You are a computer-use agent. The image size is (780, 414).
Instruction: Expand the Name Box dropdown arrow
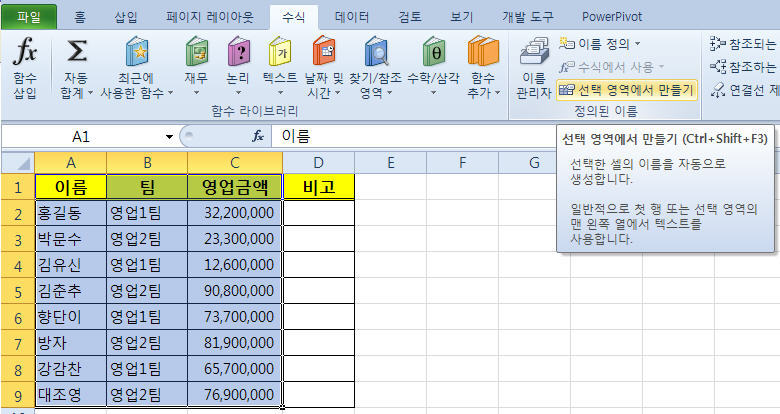point(169,136)
